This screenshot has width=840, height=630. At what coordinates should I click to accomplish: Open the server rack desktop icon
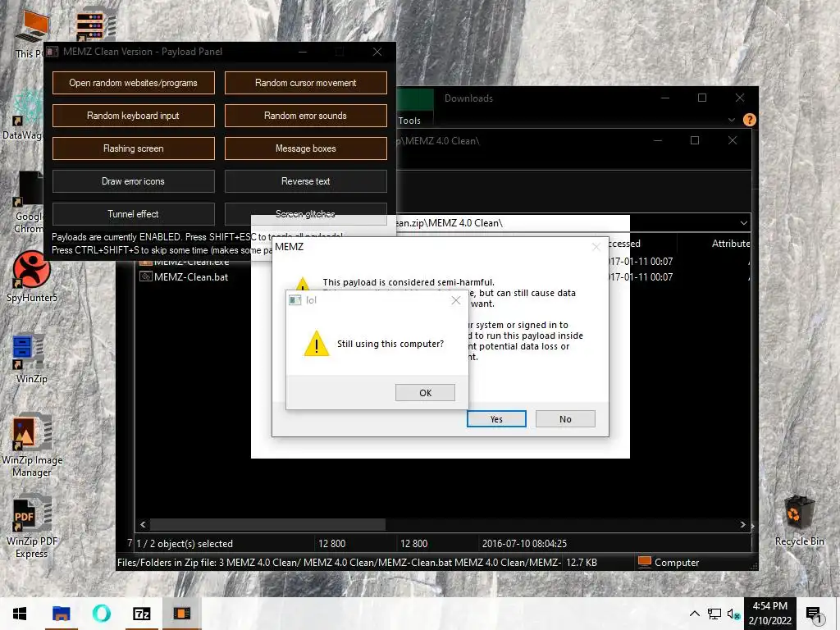pos(95,24)
